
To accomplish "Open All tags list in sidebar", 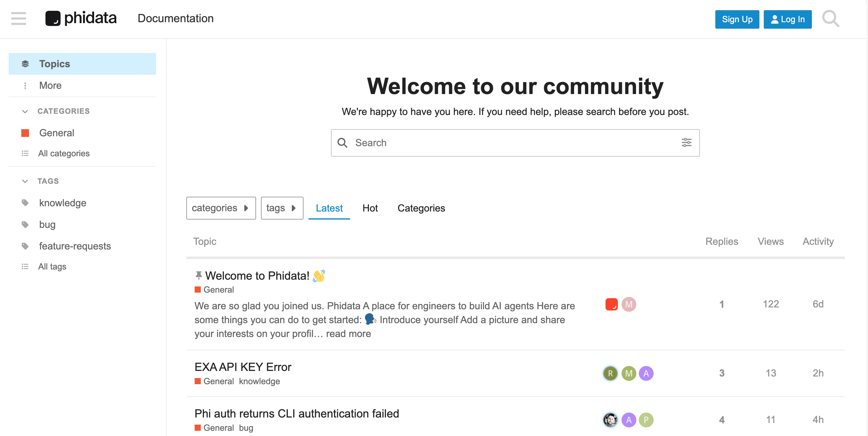I will point(52,266).
